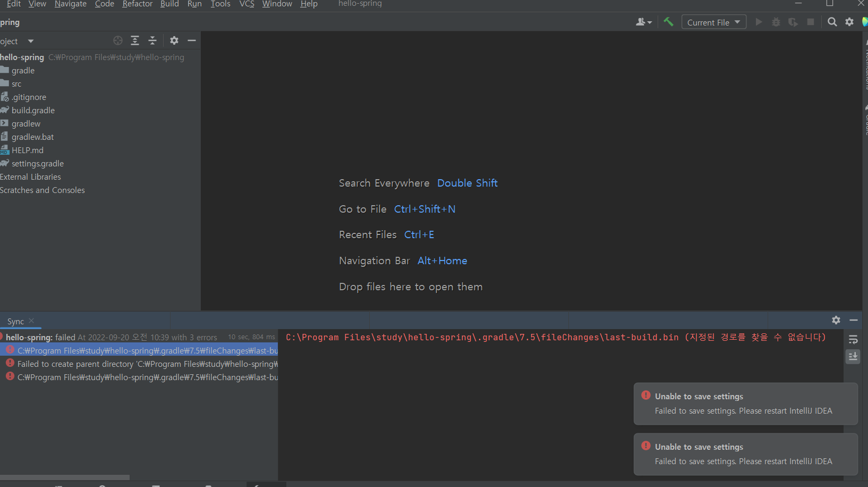Click the Ctrl+E shortcut hint

(419, 234)
